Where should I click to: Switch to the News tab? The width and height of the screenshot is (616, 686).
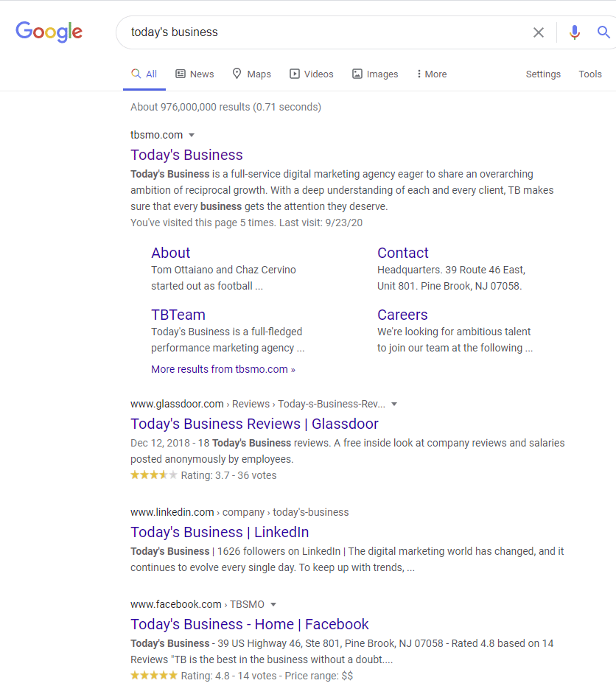point(195,74)
